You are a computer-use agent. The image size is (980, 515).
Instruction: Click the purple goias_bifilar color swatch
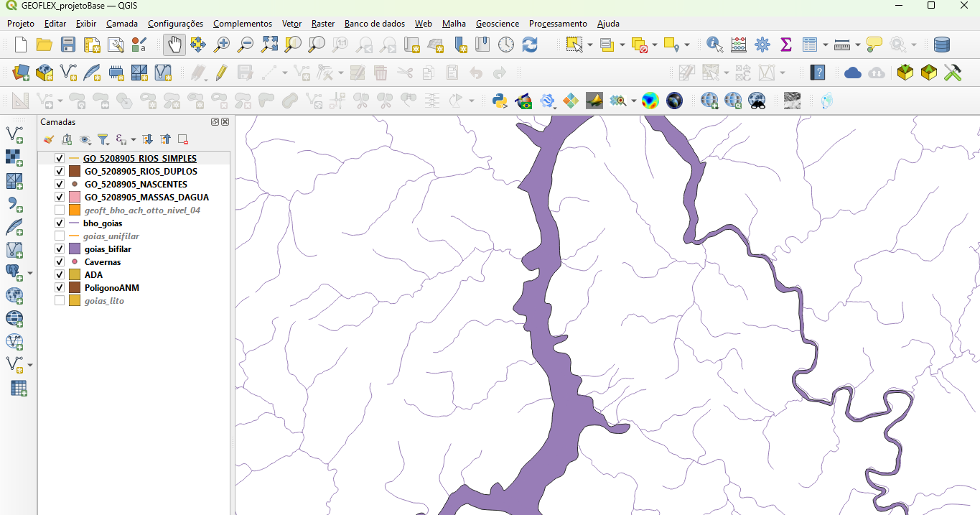click(75, 249)
